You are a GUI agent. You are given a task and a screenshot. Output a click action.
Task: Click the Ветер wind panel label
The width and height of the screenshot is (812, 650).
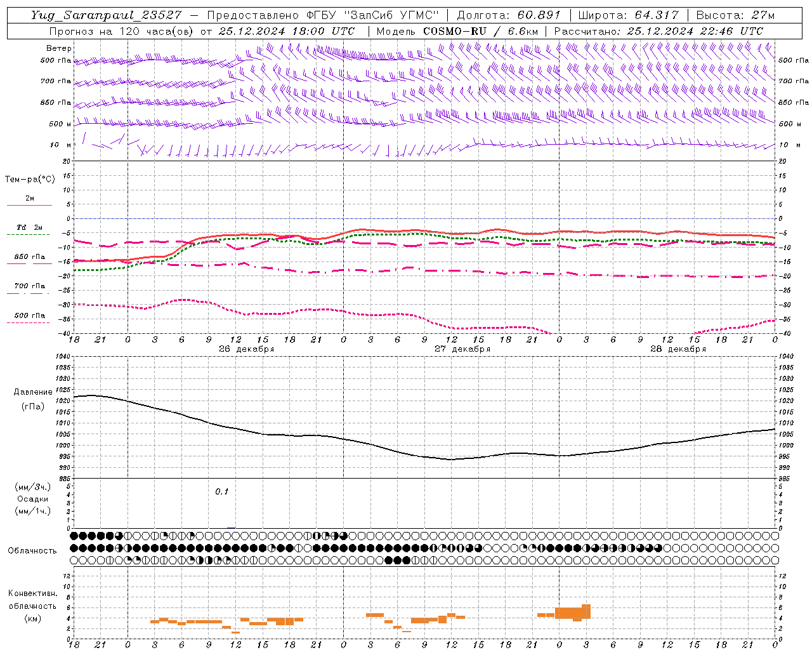point(59,48)
